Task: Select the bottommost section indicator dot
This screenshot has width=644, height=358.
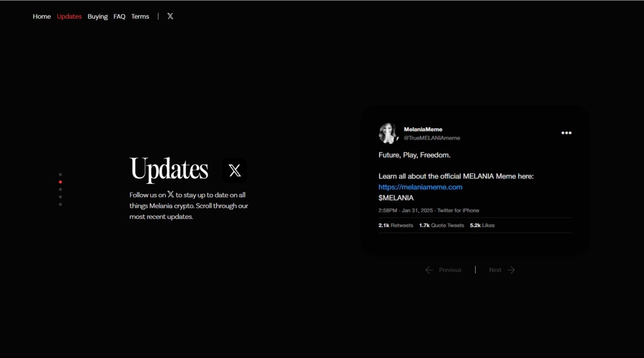Action: tap(60, 205)
